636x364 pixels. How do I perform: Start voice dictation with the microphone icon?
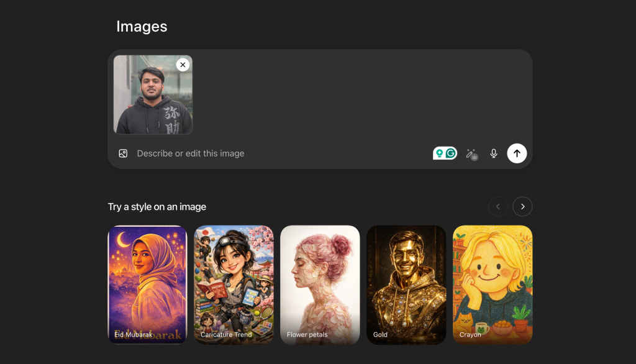tap(494, 153)
